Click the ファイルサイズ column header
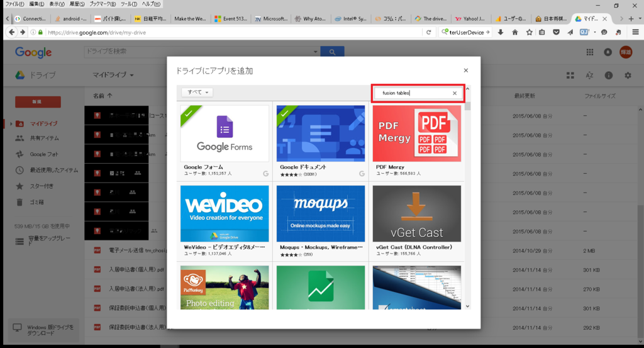Viewport: 644px width, 348px height. [x=600, y=96]
